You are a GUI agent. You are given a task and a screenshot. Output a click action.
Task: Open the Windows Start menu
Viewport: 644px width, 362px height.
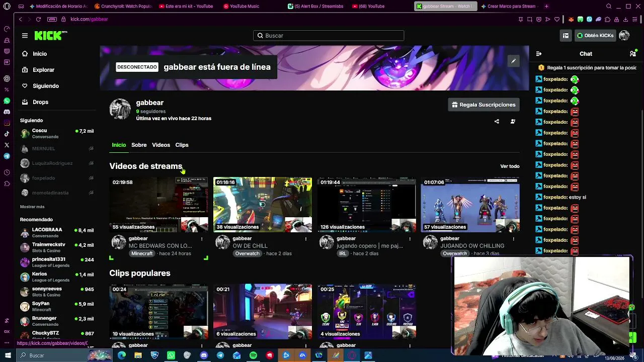(8, 355)
